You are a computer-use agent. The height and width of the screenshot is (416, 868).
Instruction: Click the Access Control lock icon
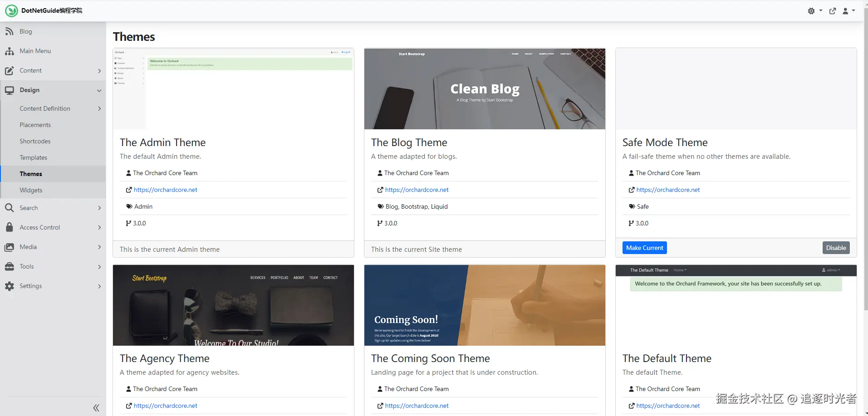pos(9,227)
